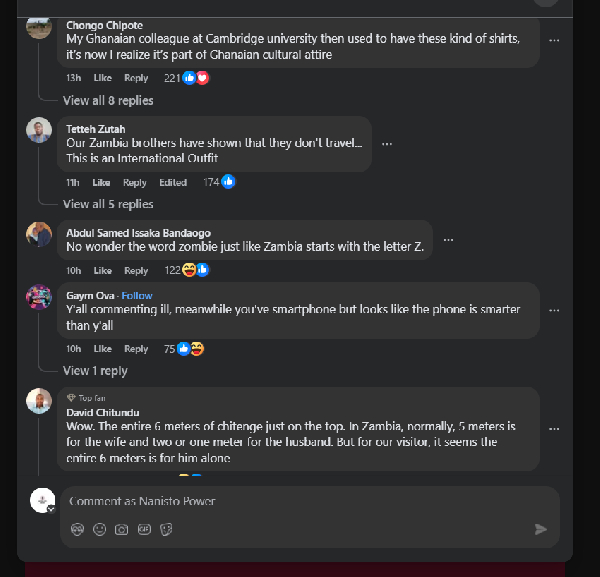The height and width of the screenshot is (577, 600).
Task: Open reactions on Chongo Chipote's comment
Action: point(195,78)
